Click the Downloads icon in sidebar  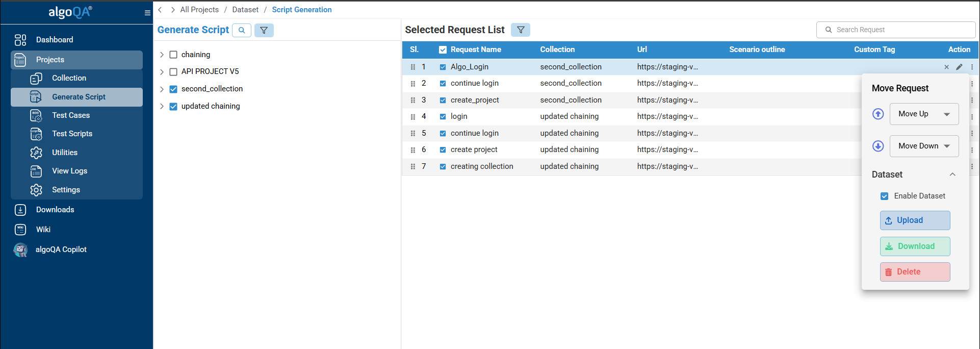(20, 210)
